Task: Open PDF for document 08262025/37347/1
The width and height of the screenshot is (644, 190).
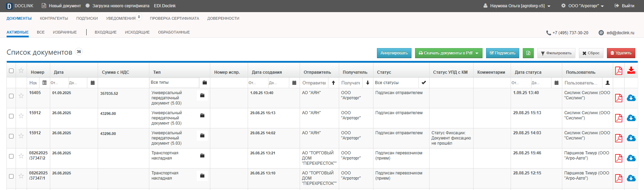Action: (x=619, y=178)
